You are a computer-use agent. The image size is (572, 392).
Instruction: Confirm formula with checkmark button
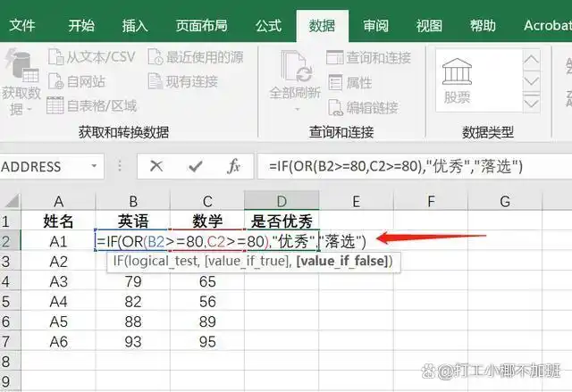point(196,166)
